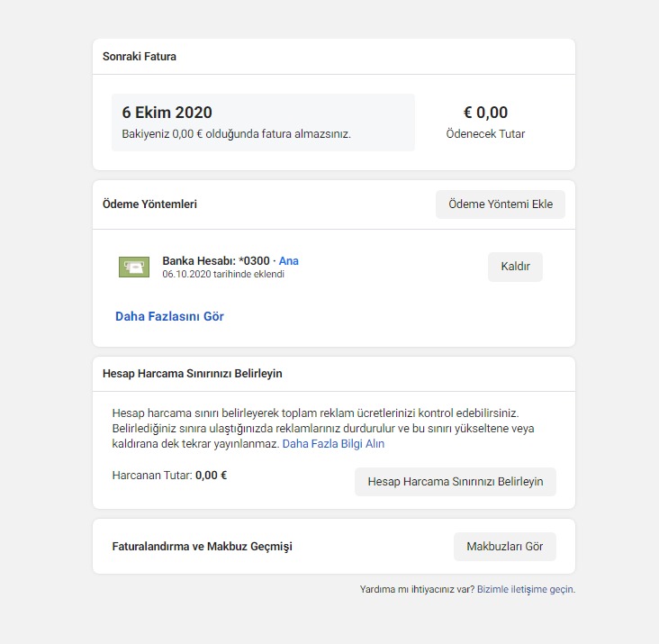Click the 06.10.2020 tarihinde eklendi text

(223, 274)
